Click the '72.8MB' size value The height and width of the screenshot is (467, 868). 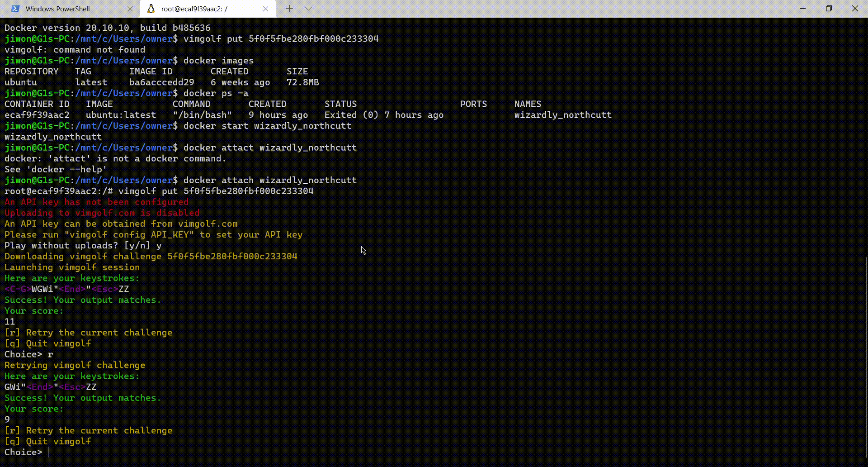point(303,82)
